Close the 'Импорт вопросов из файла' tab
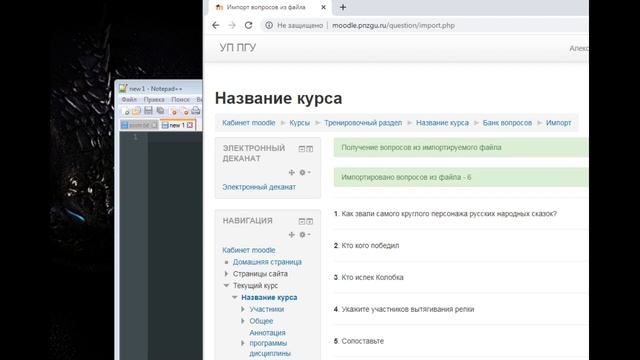 [323, 7]
